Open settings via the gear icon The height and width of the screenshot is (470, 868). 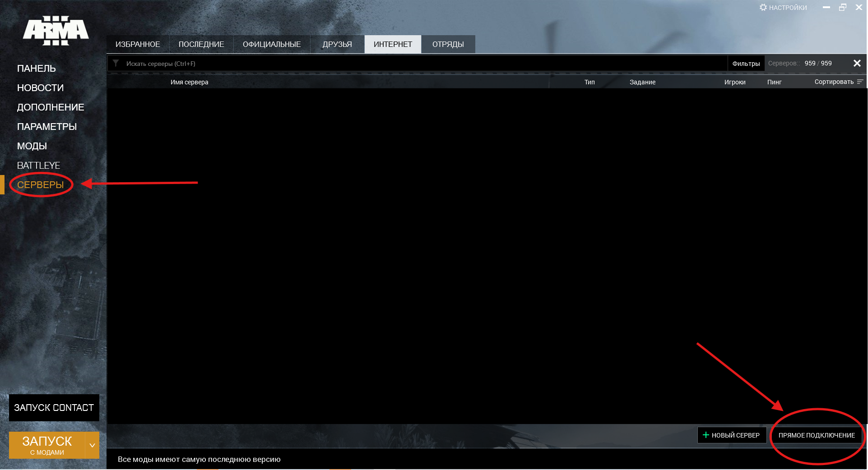coord(763,8)
